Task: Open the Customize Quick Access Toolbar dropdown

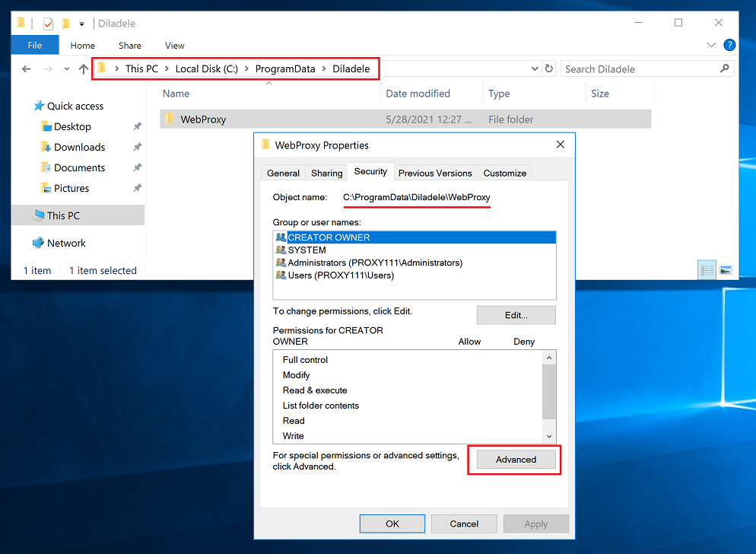Action: click(x=82, y=24)
